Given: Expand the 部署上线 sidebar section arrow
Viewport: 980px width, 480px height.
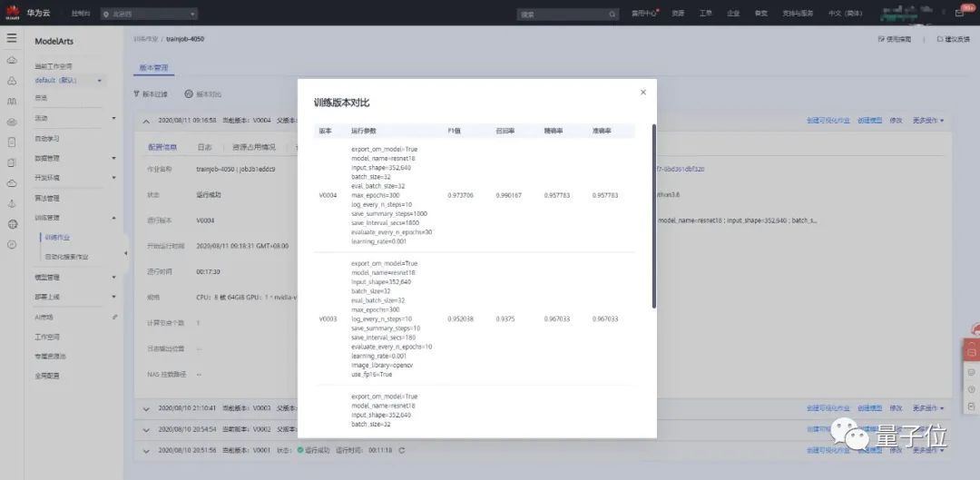Looking at the screenshot, I should tap(113, 297).
